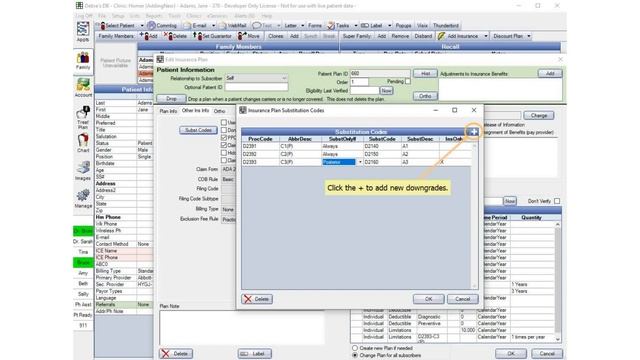Screen dimensions: 640x360
Task: Click Delete in the Substitution Codes dialog
Action: [x=257, y=299]
